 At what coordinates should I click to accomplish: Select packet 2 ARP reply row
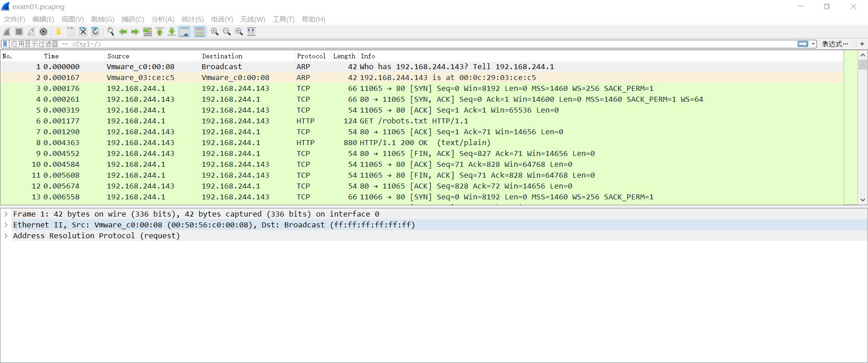click(x=422, y=77)
